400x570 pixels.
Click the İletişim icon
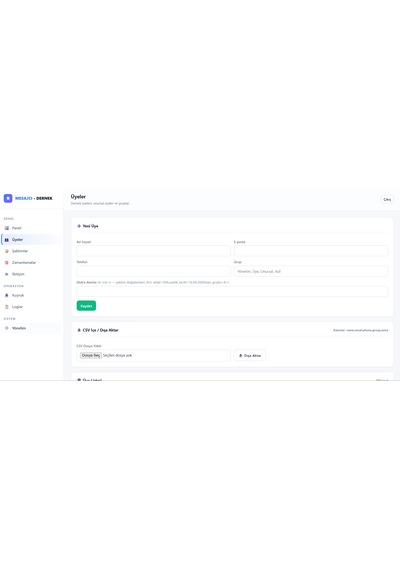(7, 274)
